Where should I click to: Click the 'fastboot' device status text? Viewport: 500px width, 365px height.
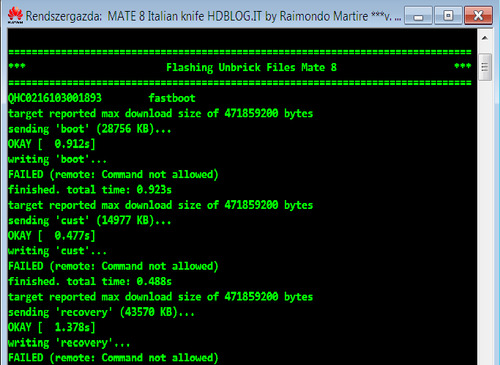click(172, 98)
